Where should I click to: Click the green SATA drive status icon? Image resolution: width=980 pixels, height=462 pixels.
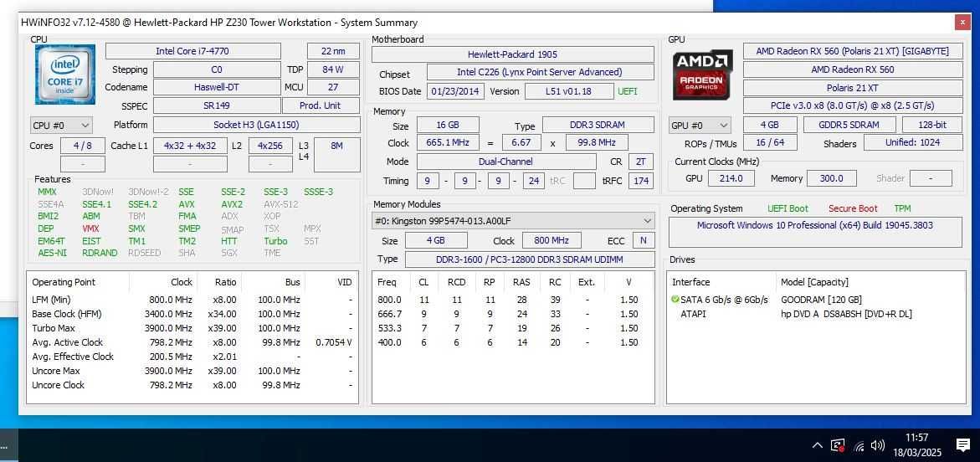tap(675, 300)
